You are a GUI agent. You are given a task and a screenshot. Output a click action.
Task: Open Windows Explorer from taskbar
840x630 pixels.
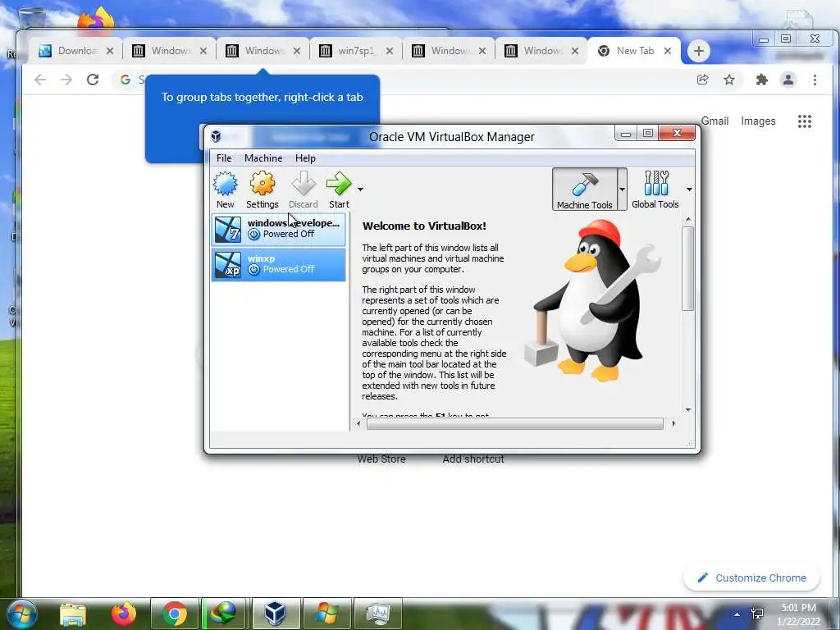click(x=73, y=614)
